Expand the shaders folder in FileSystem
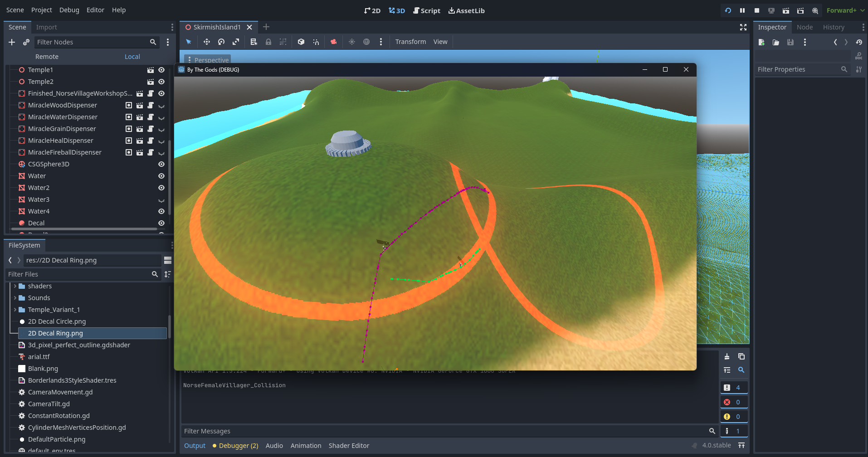 point(15,286)
